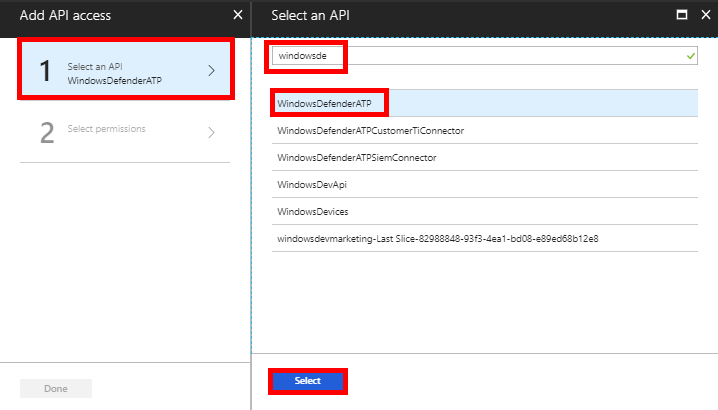
Task: Click the green checkmark in search box
Action: pyautogui.click(x=691, y=57)
